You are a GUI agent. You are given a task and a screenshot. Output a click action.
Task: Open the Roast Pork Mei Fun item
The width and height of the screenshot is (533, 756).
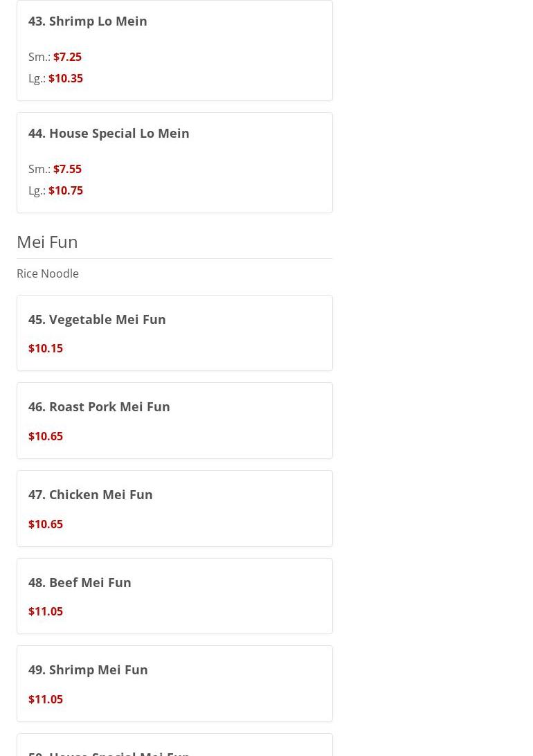click(x=99, y=406)
